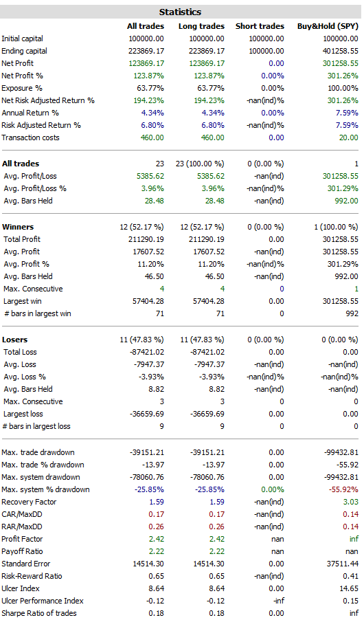Select the Buy&Hold (SPY) column header
Viewport: 364px width, 620px height.
pyautogui.click(x=328, y=27)
